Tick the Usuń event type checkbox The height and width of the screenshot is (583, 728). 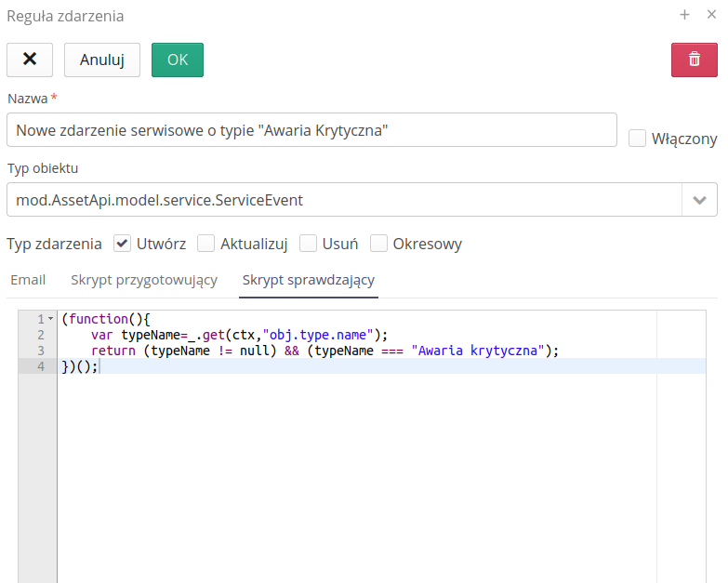[x=308, y=244]
